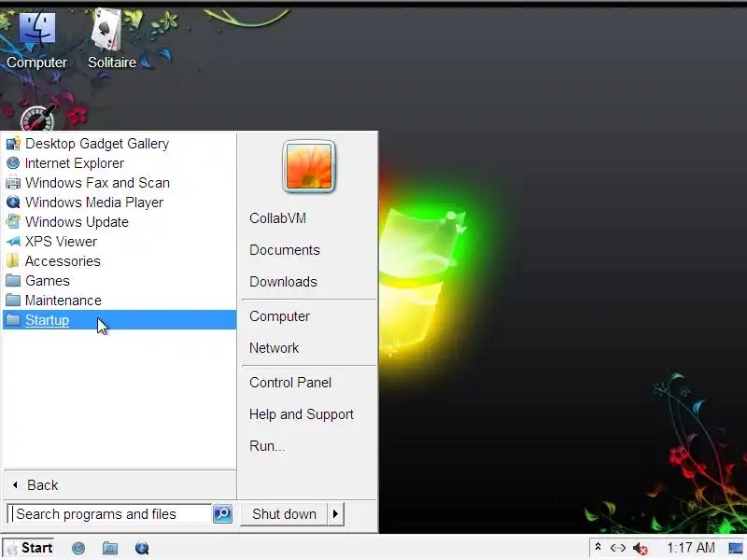Screen dimensions: 747x560
Task: Expand shut down options arrow
Action: 335,514
